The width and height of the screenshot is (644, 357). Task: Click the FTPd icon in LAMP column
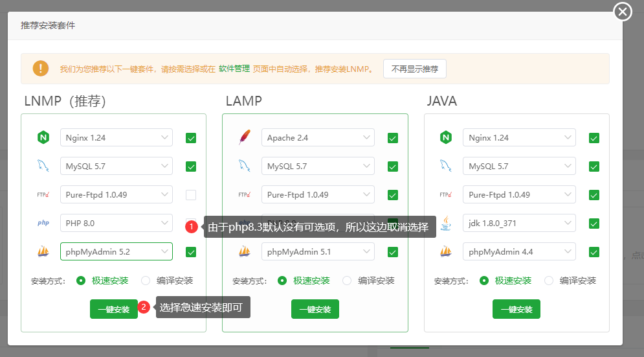(x=245, y=194)
